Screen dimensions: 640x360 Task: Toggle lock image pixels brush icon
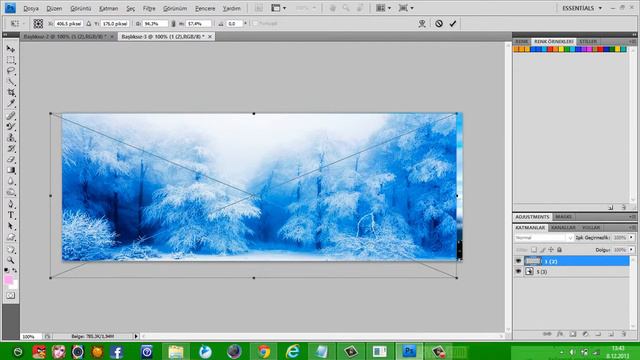(x=542, y=249)
